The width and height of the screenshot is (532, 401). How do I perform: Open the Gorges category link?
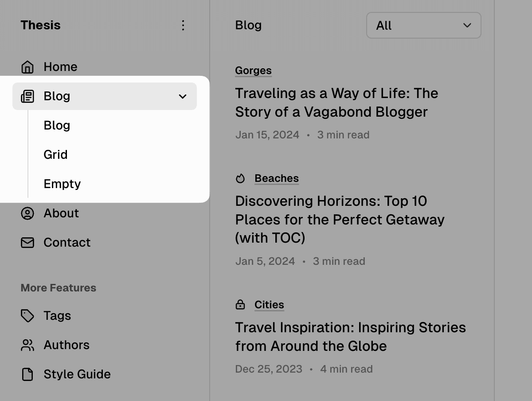(253, 71)
